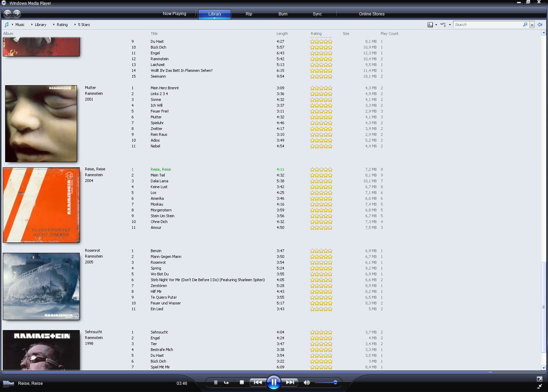Screen dimensions: 548x392
Task: Open the Library tab
Action: (215, 14)
